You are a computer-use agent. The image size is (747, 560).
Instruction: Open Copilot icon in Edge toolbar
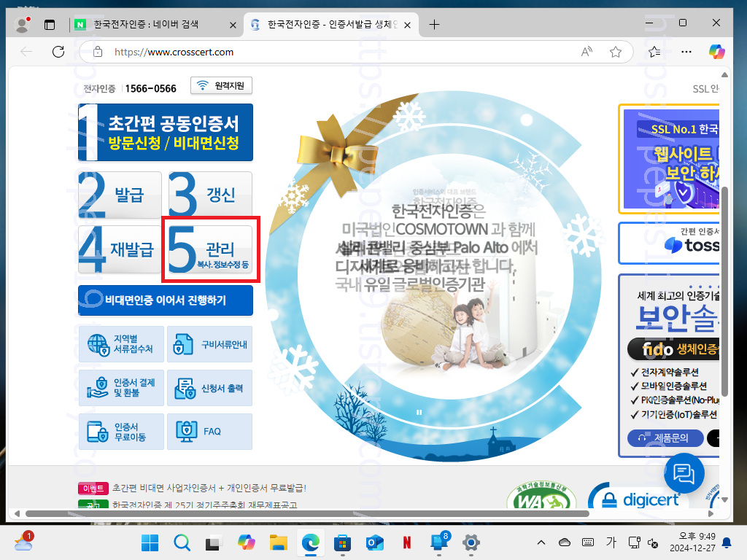[716, 52]
